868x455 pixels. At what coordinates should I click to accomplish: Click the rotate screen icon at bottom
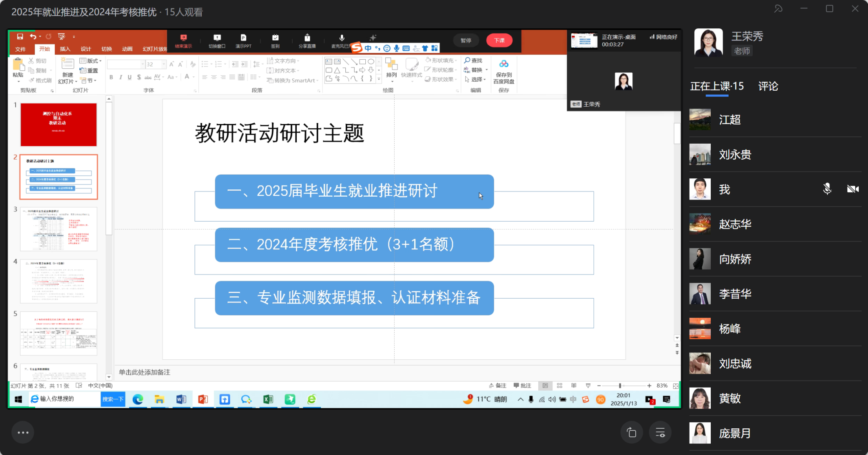pos(631,433)
